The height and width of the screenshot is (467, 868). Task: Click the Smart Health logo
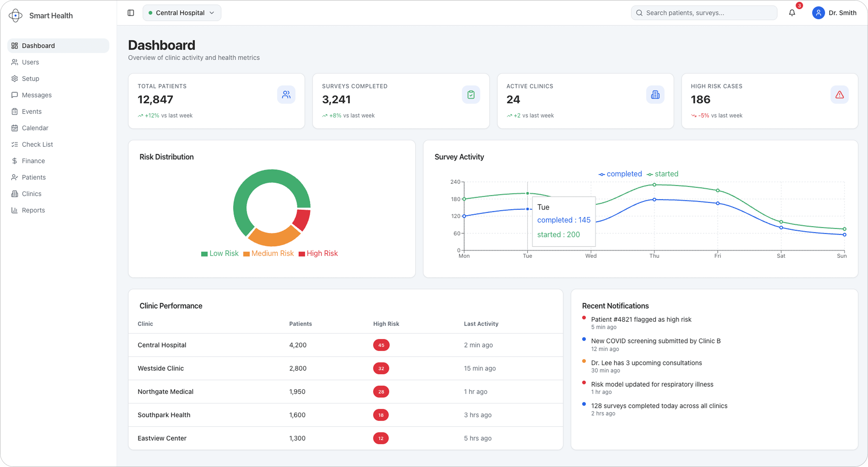(16, 16)
